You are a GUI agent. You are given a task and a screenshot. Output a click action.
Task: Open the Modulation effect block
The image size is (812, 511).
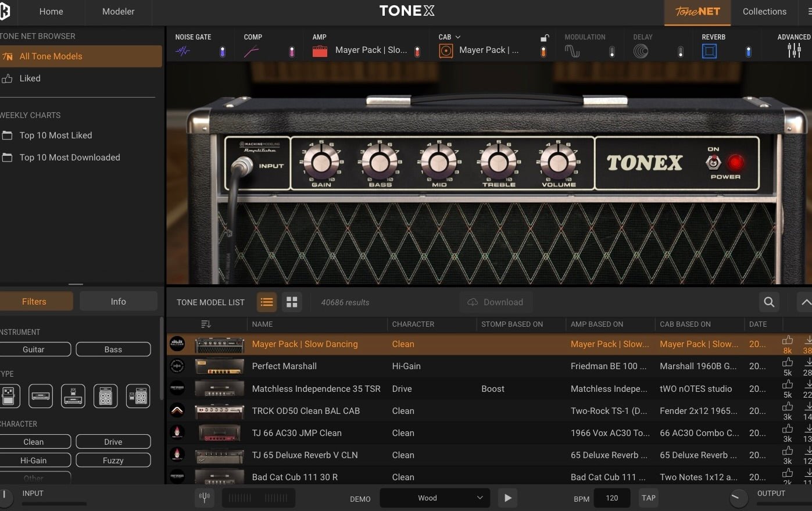coord(571,50)
